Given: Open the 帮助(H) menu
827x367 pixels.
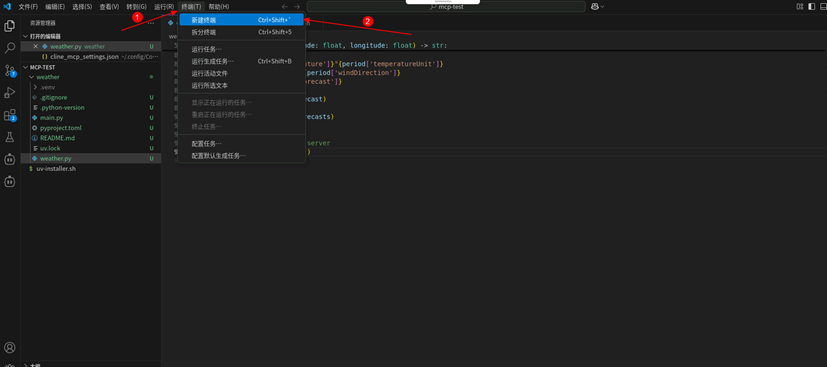Looking at the screenshot, I should pos(219,6).
